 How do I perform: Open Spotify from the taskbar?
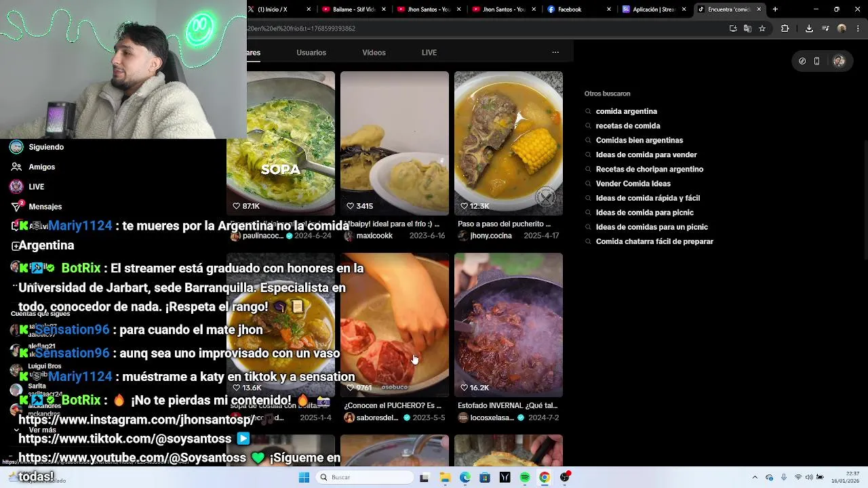(x=525, y=477)
